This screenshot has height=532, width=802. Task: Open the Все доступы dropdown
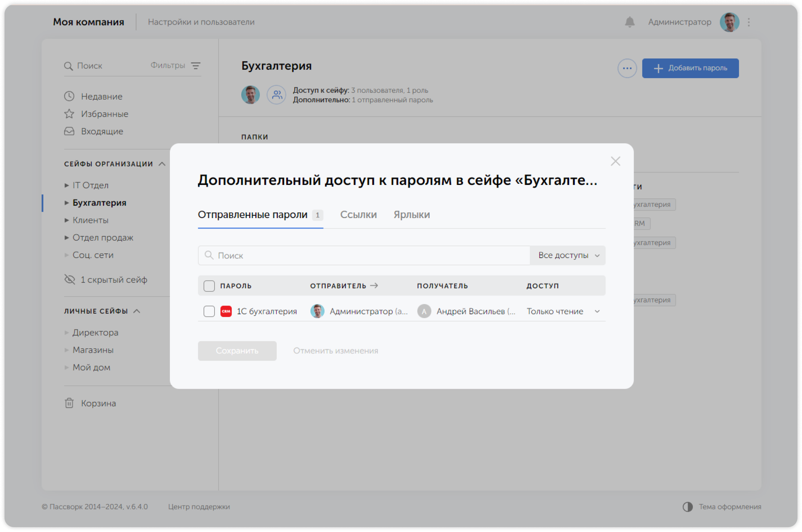click(567, 255)
